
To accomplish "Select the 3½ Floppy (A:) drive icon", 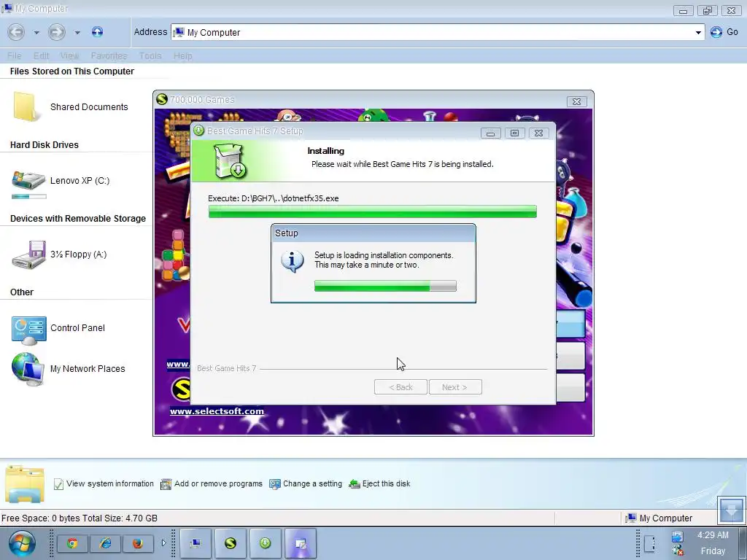I will [28, 254].
